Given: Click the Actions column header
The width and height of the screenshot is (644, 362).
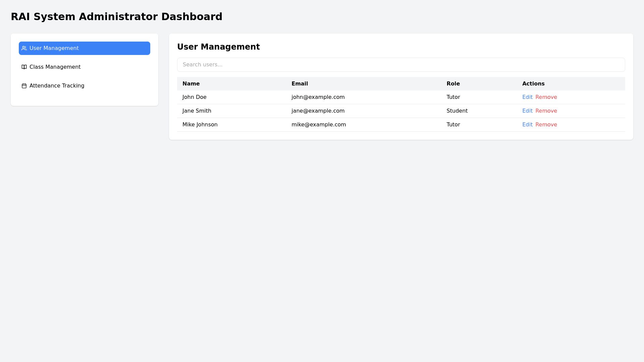Looking at the screenshot, I should (533, 84).
